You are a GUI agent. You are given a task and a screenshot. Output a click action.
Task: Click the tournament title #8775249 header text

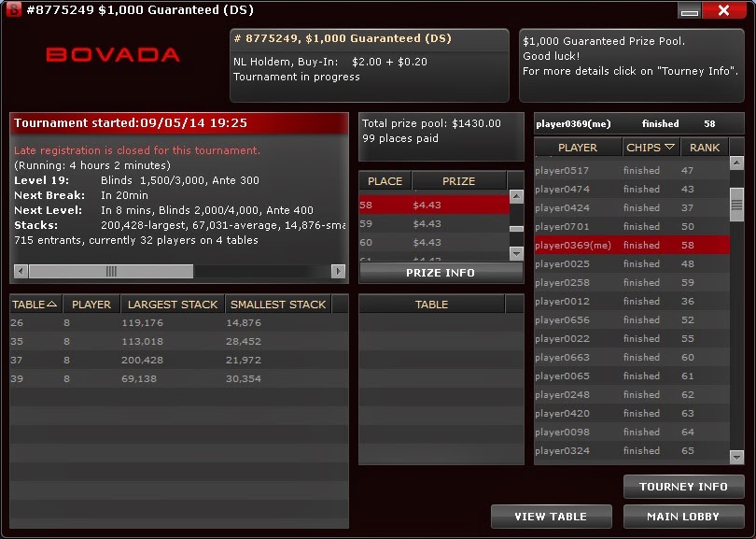click(343, 38)
